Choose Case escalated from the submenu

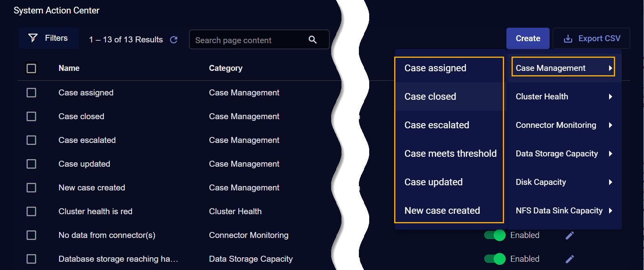pyautogui.click(x=437, y=125)
